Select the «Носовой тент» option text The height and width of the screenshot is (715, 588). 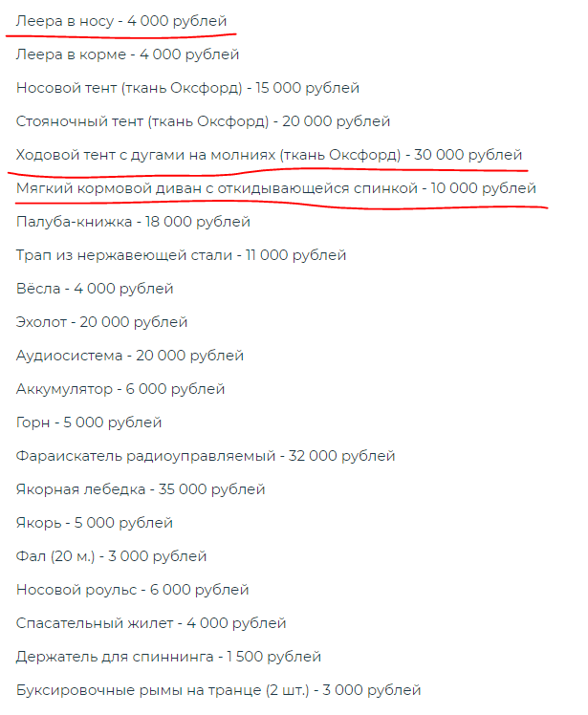187,89
